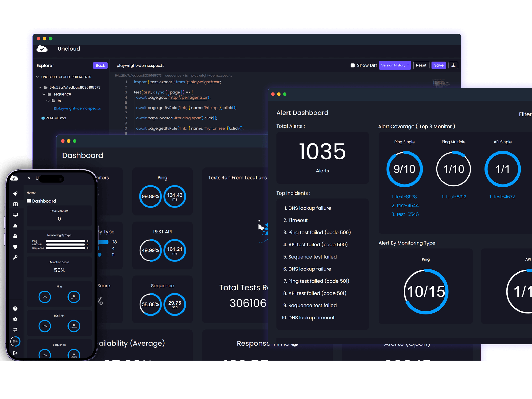
Task: Click the rocket icon in phone sidebar
Action: (x=15, y=193)
